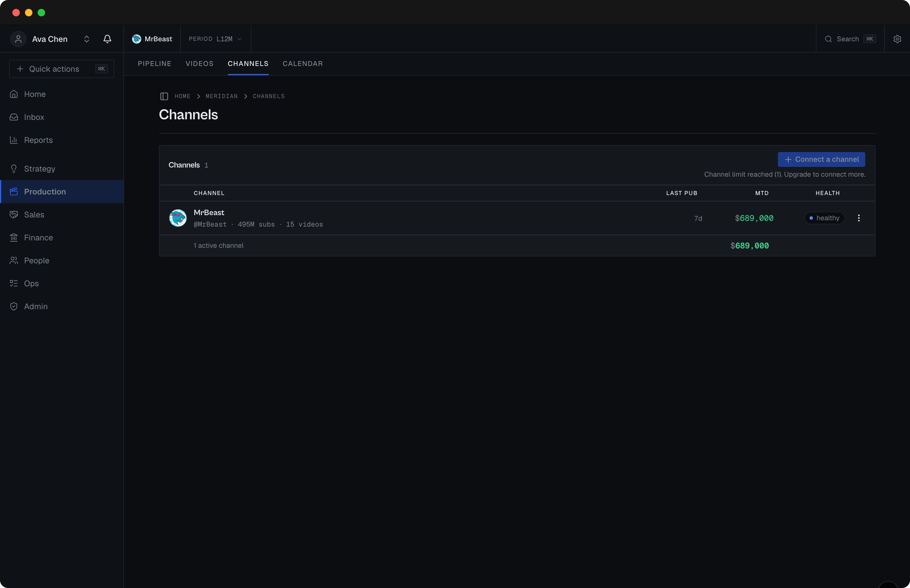The image size is (910, 588).
Task: Switch to Videos tab
Action: (x=200, y=64)
